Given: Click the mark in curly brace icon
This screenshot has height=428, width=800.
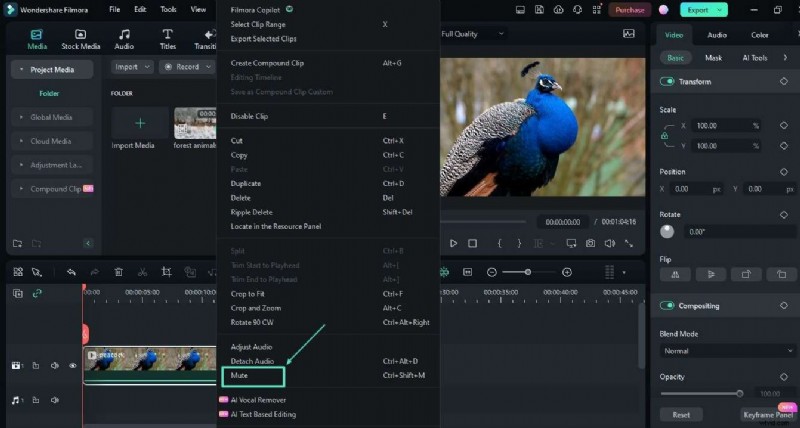Looking at the screenshot, I should click(x=499, y=243).
